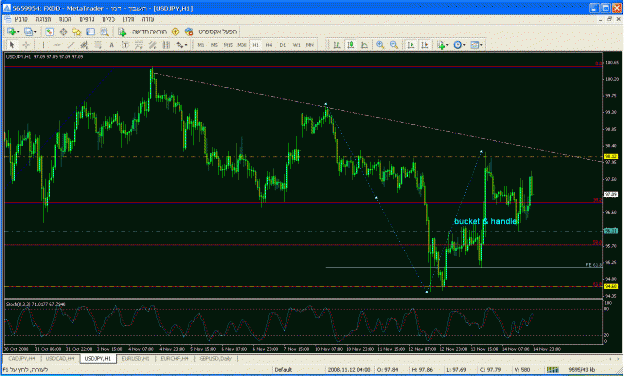Select the Horizontal Line drawing tool
Screen dimensions: 625x376
pos(57,45)
